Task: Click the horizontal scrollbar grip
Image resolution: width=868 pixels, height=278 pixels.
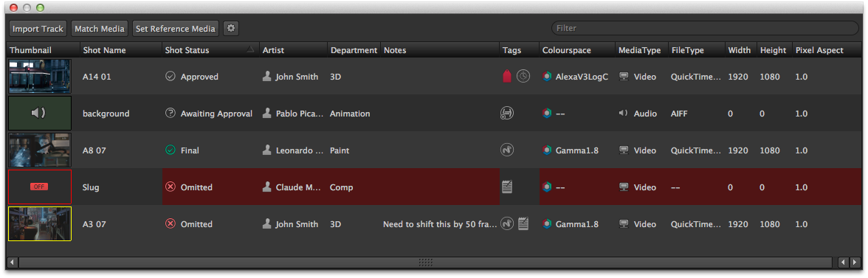Action: click(x=425, y=262)
